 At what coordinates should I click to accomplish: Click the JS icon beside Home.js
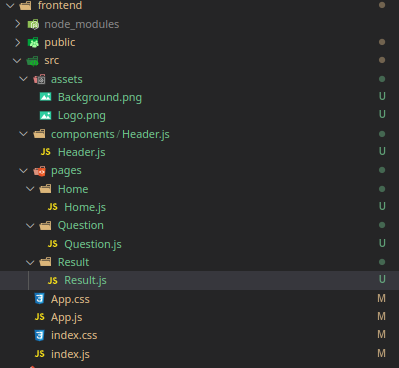(52, 207)
